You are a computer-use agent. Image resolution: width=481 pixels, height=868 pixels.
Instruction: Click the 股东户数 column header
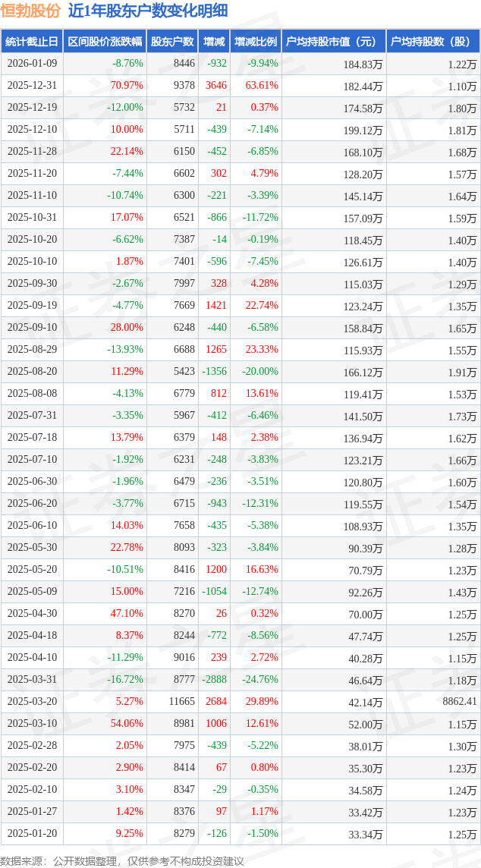172,42
